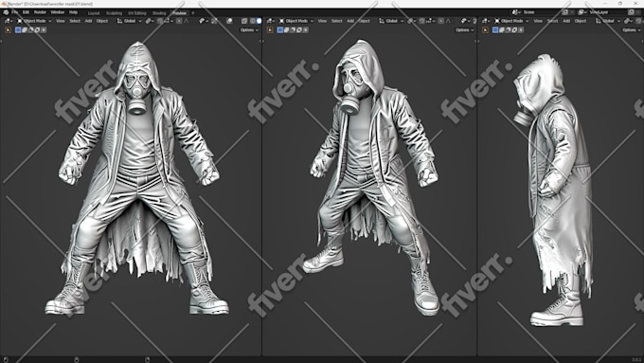Viewport: 644px width, 363px height.
Task: Switch to the Layout workspace tab
Action: [x=94, y=13]
